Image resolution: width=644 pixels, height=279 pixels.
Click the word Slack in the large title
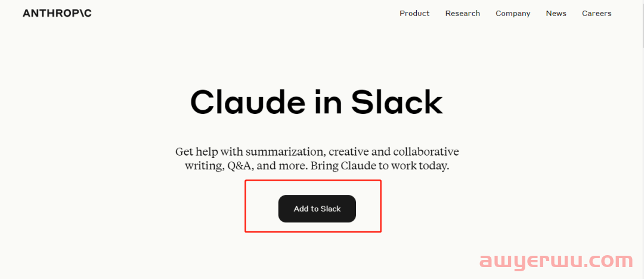[397, 102]
